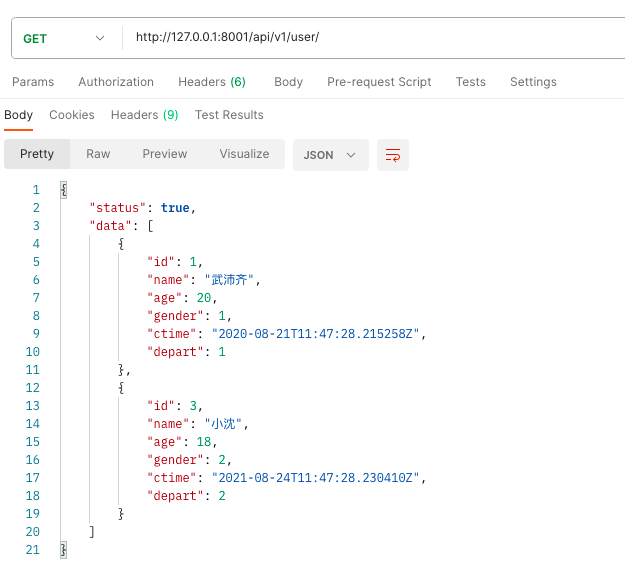Click the request URL input field
Image resolution: width=625 pixels, height=568 pixels.
(x=370, y=38)
